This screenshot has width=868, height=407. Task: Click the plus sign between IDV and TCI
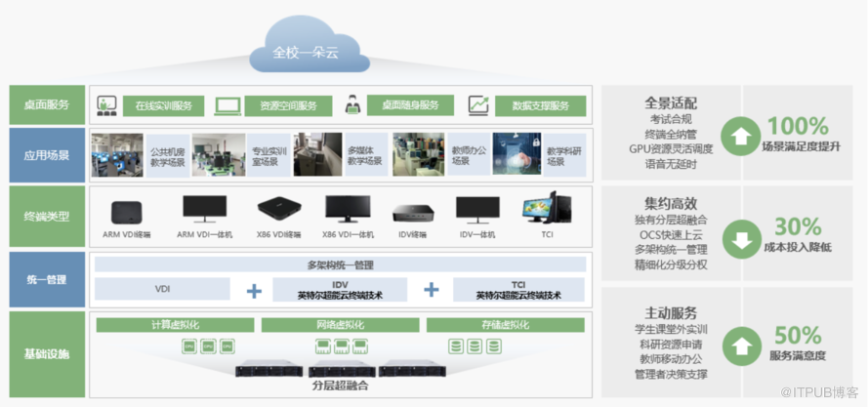[x=432, y=290]
